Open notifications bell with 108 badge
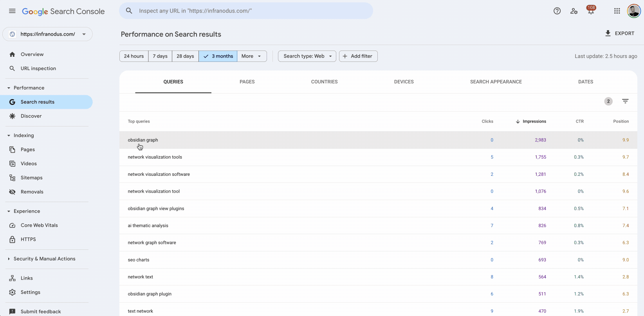The height and width of the screenshot is (316, 644). pos(591,10)
